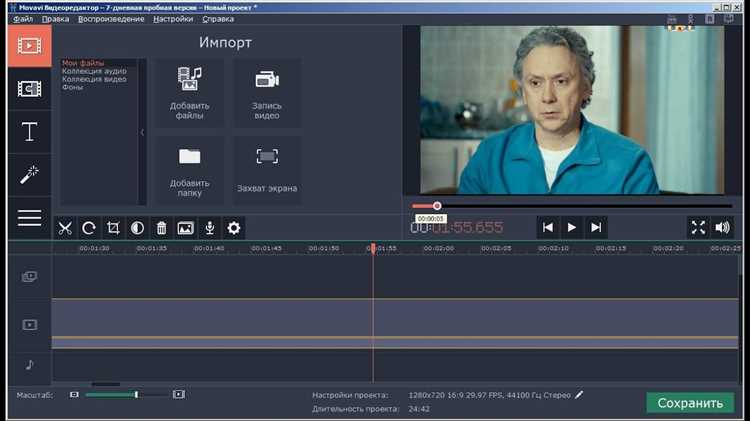Image resolution: width=750 pixels, height=421 pixels.
Task: Click Screen capture (Захват экрана)
Action: click(x=267, y=171)
